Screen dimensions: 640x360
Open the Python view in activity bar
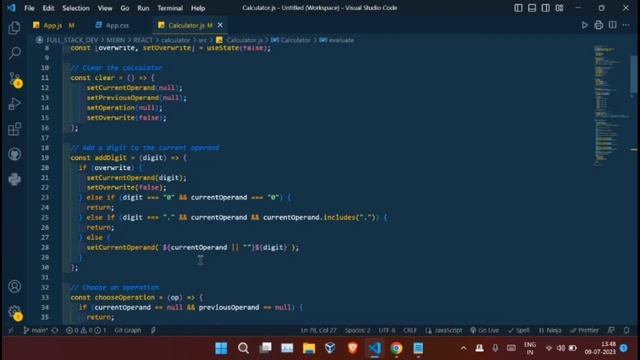click(15, 179)
